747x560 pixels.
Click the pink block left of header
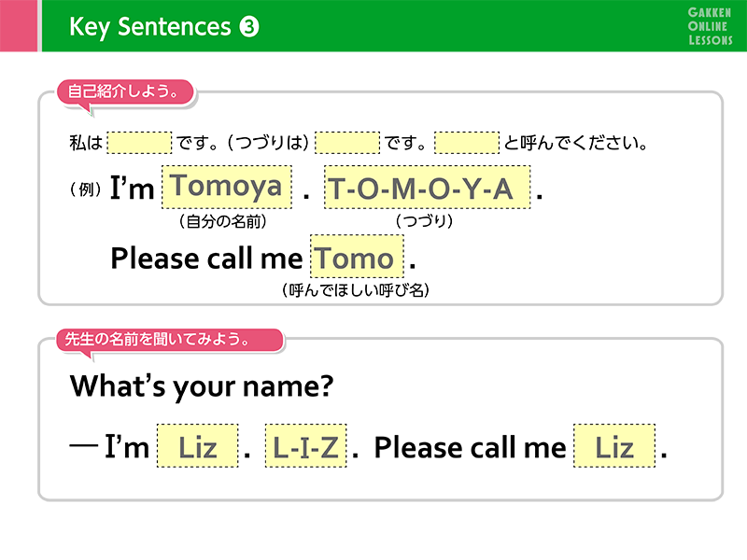pyautogui.click(x=18, y=25)
